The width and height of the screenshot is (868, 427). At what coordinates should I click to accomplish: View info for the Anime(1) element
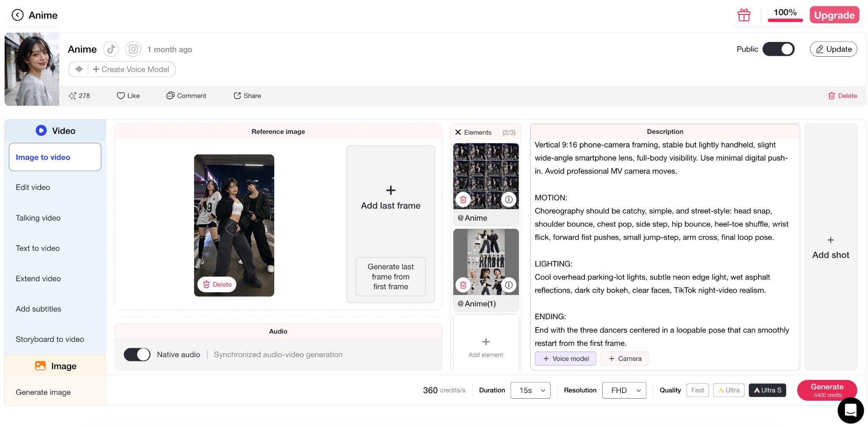click(509, 285)
